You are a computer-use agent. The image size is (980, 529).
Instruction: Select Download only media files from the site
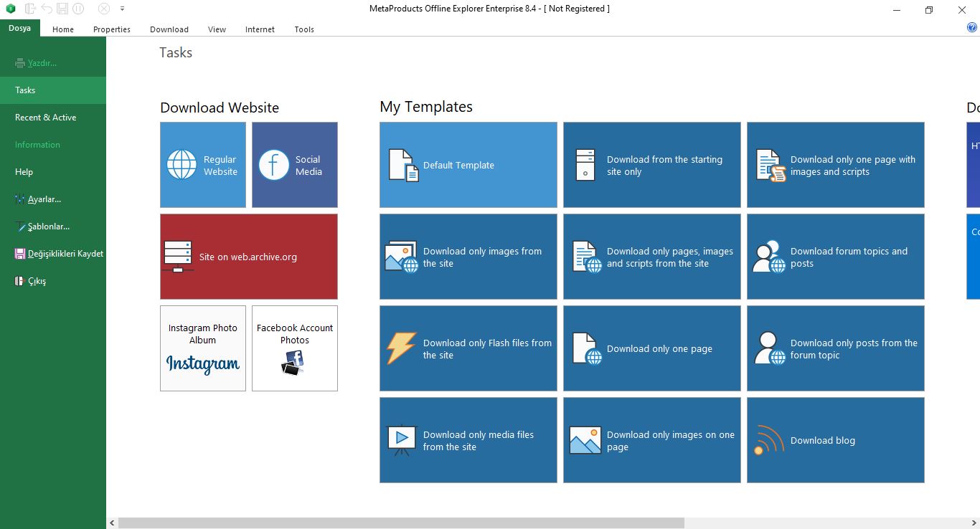pyautogui.click(x=468, y=440)
